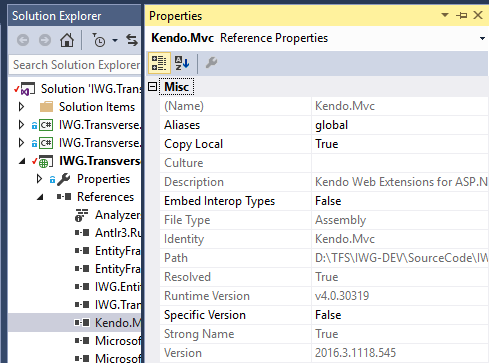This screenshot has width=489, height=363.
Task: Click the Back navigation icon in Solution Explorer
Action: pyautogui.click(x=23, y=41)
